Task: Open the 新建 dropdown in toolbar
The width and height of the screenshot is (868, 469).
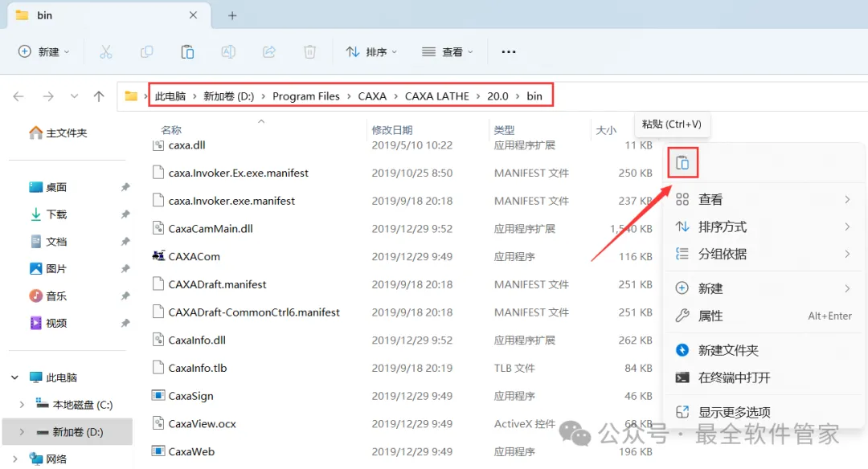Action: tap(44, 52)
